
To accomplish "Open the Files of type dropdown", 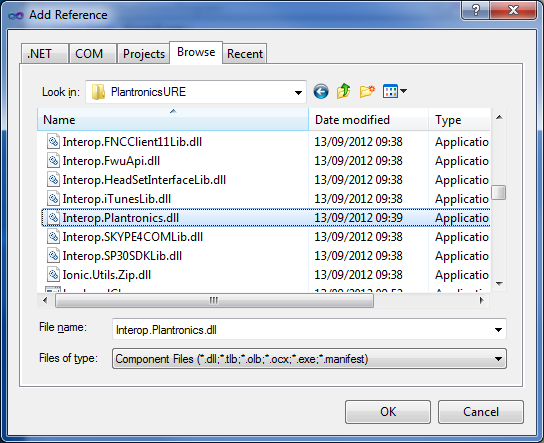I will tap(498, 359).
